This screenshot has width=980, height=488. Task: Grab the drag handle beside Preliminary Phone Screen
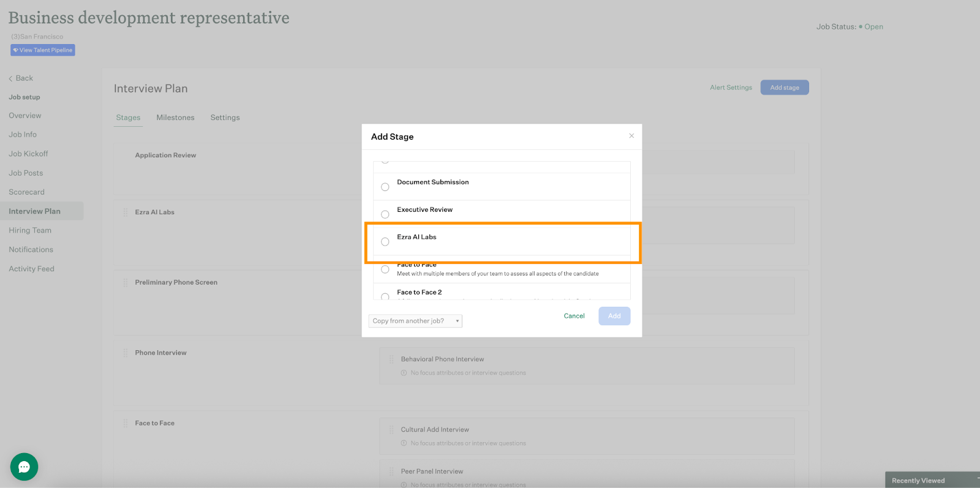point(126,282)
